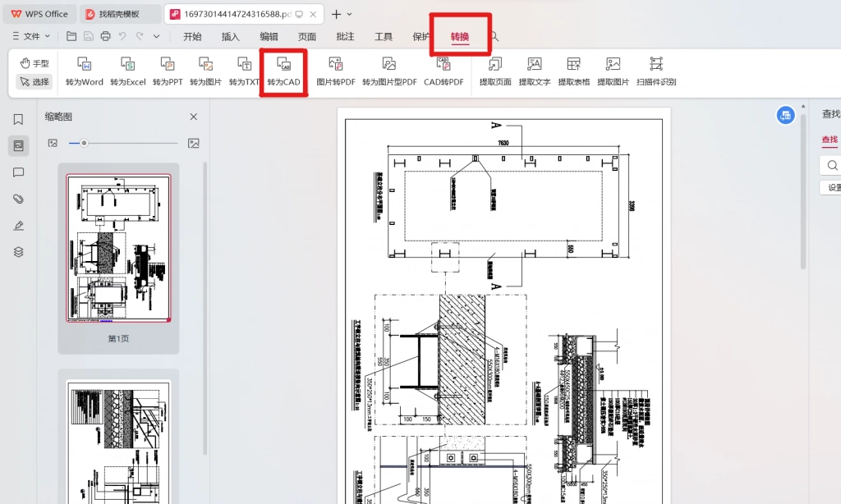
Task: Open the 工具 ribbon tab
Action: tap(384, 36)
